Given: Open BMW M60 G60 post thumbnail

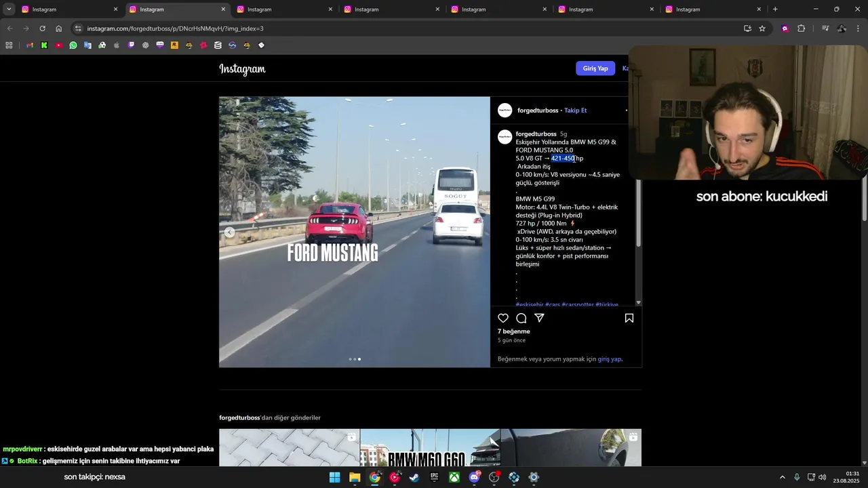Looking at the screenshot, I should (430, 448).
